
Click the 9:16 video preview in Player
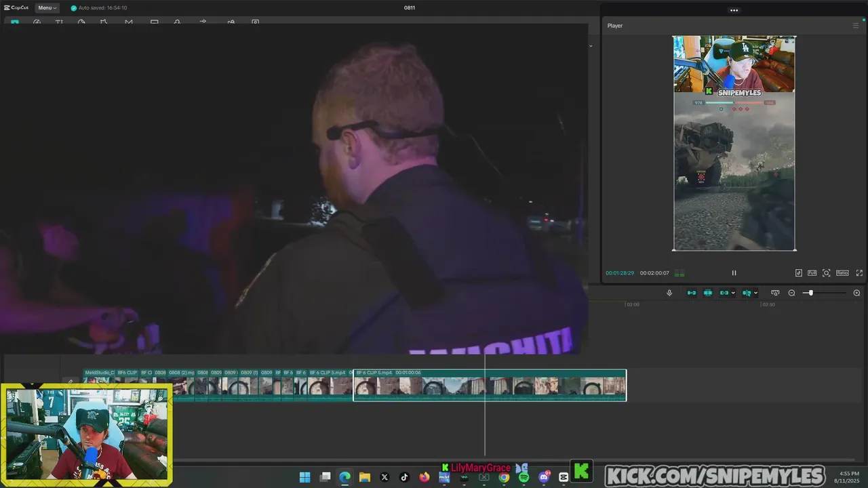click(734, 143)
